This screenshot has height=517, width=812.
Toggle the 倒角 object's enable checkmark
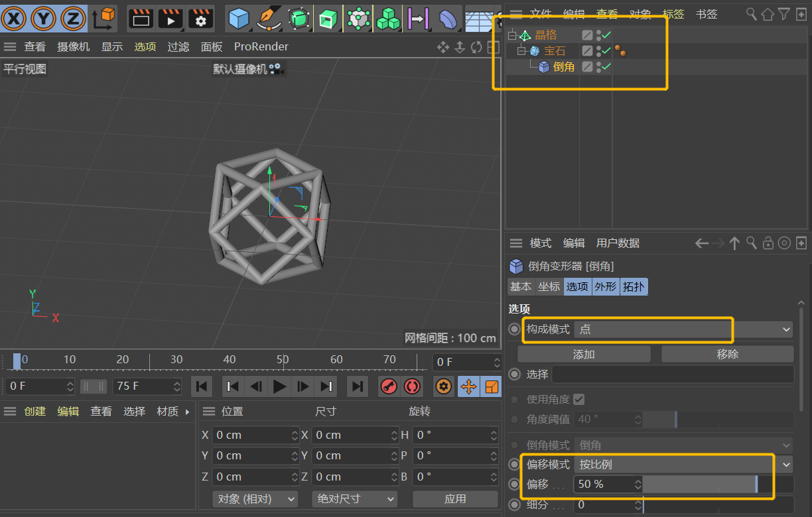pos(606,66)
